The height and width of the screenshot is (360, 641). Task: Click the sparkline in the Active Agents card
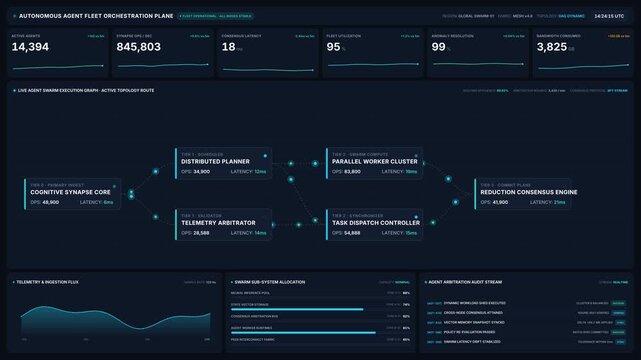point(58,67)
